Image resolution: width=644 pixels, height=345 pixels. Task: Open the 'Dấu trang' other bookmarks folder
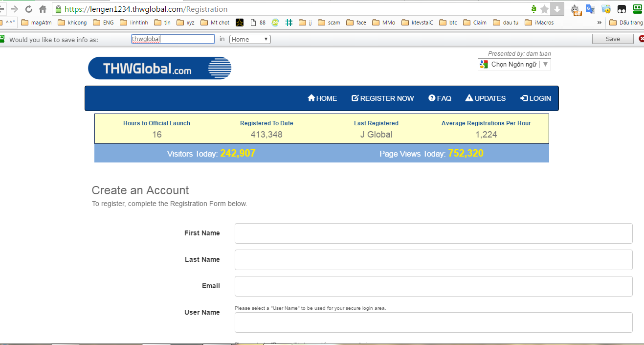tap(626, 23)
